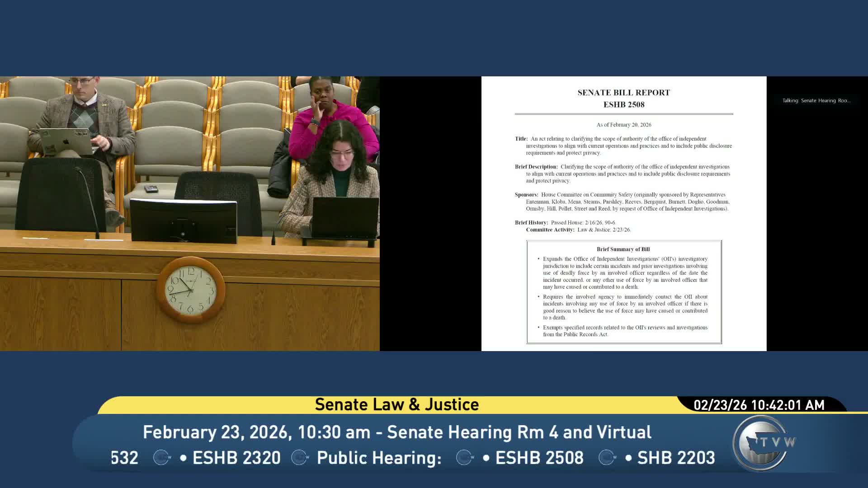The height and width of the screenshot is (488, 868).
Task: Click the Brief History line in report
Action: click(x=565, y=222)
